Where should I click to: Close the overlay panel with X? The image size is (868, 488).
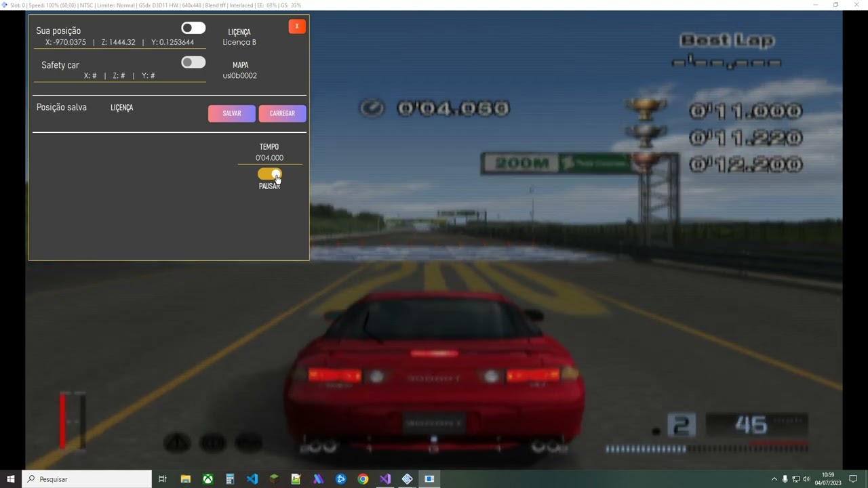(x=297, y=26)
